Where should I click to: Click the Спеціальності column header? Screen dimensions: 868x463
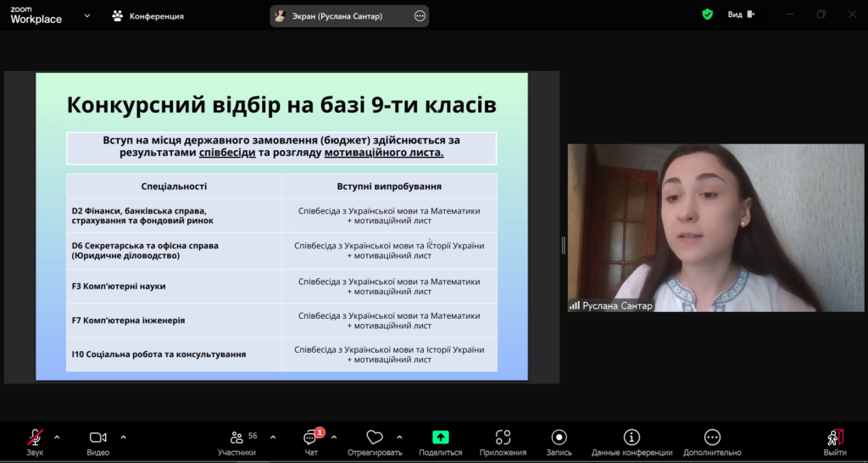[174, 186]
